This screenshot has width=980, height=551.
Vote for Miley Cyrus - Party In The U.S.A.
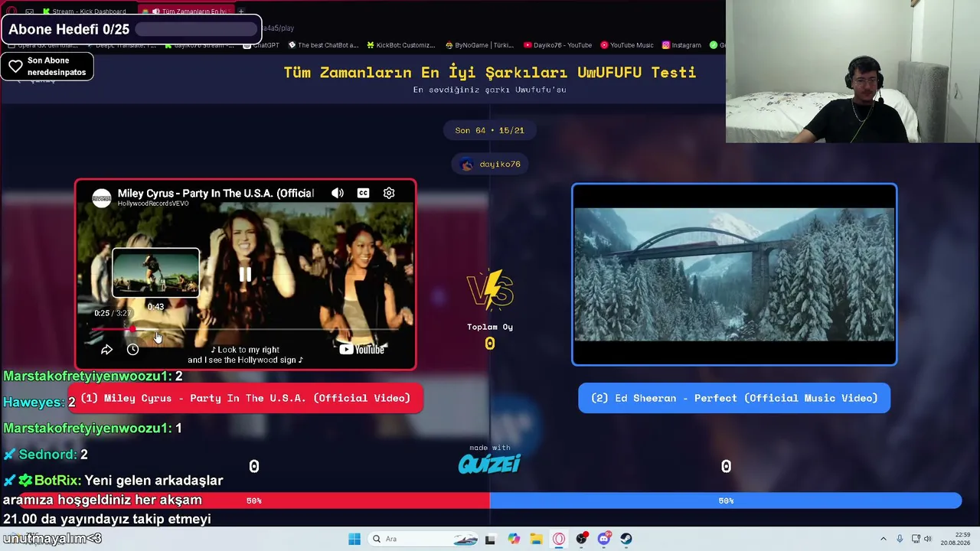tap(245, 398)
